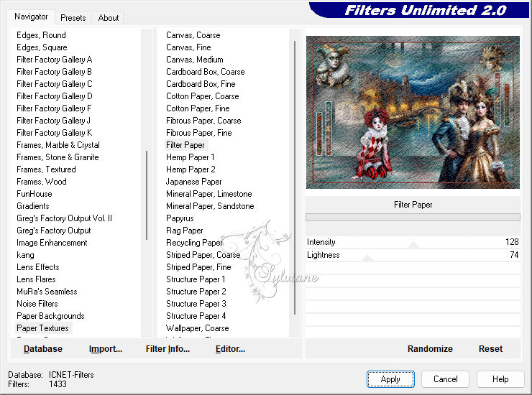
Task: Choose Filter Factory Gallery F
Action: 54,108
